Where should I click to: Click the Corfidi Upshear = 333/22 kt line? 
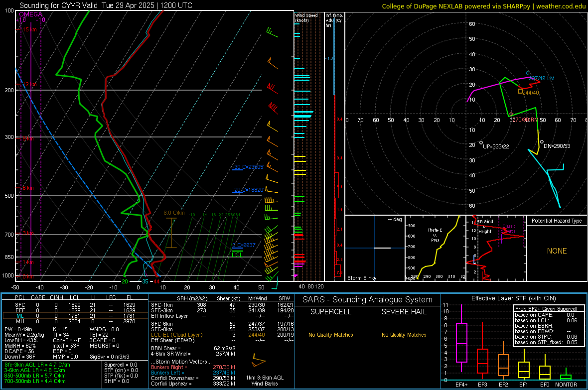click(x=193, y=384)
